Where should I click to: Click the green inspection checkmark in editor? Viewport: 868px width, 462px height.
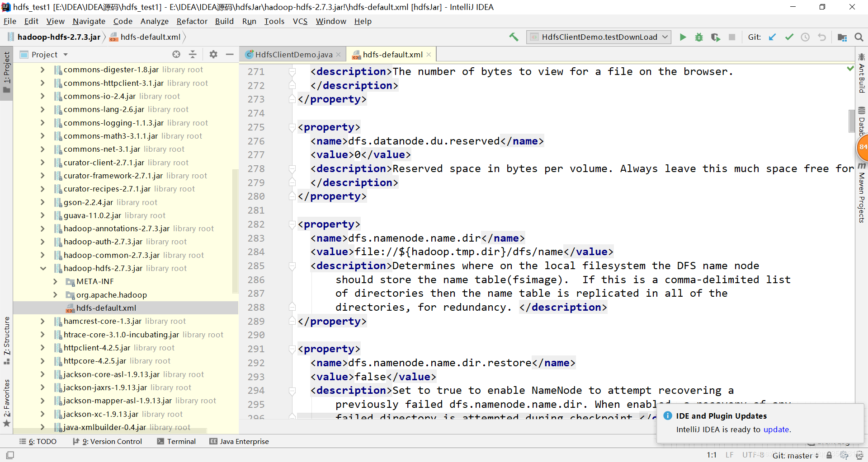850,69
